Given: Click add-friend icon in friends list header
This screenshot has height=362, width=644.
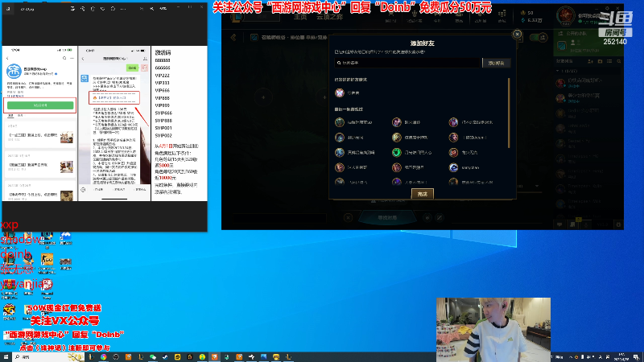Looking at the screenshot, I should pos(591,61).
